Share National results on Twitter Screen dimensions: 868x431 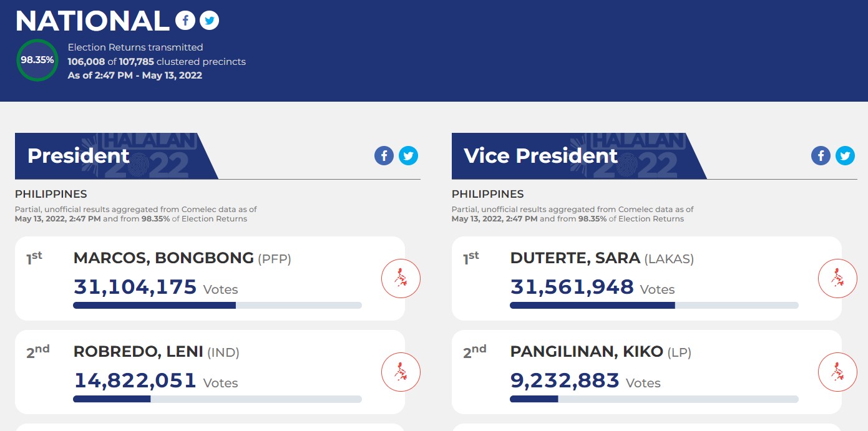(210, 21)
